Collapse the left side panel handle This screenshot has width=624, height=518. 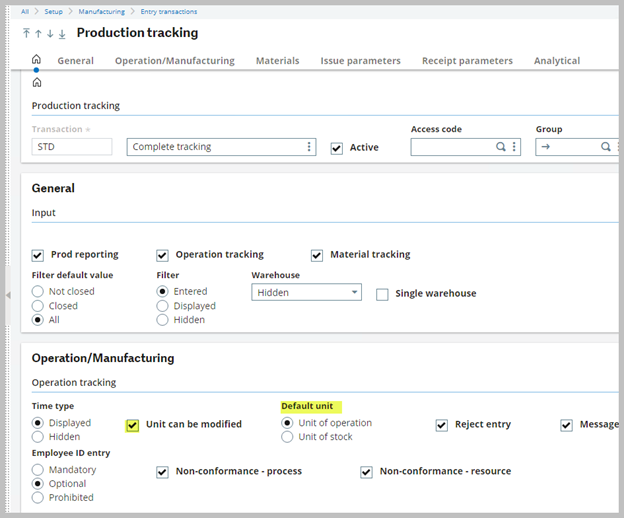(x=7, y=295)
